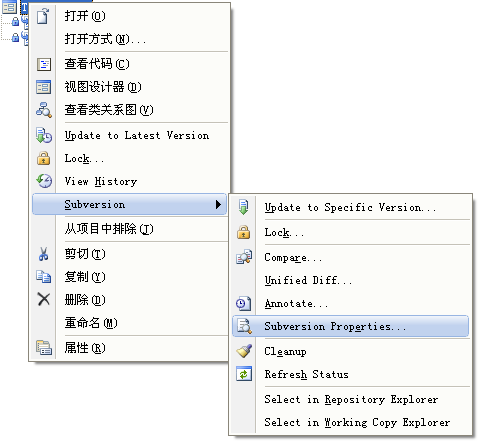Select Subversion Properties... menu entry
The height and width of the screenshot is (441, 483).
(350, 326)
